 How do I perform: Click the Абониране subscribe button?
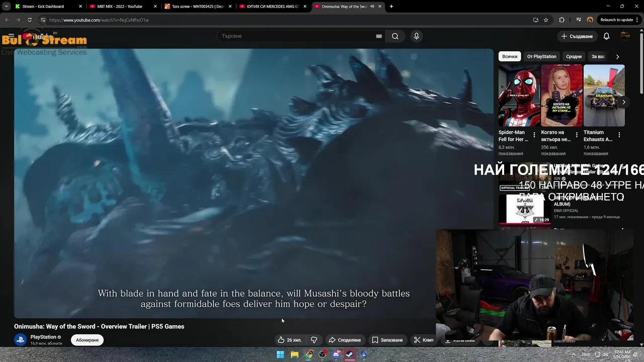pyautogui.click(x=87, y=340)
